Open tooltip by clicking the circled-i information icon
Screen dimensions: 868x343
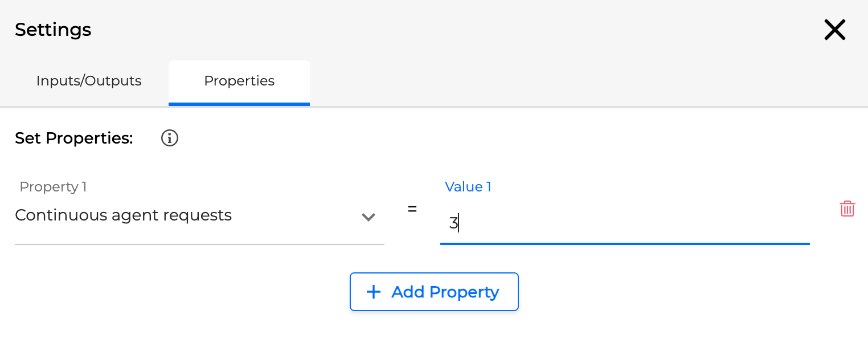tap(169, 138)
